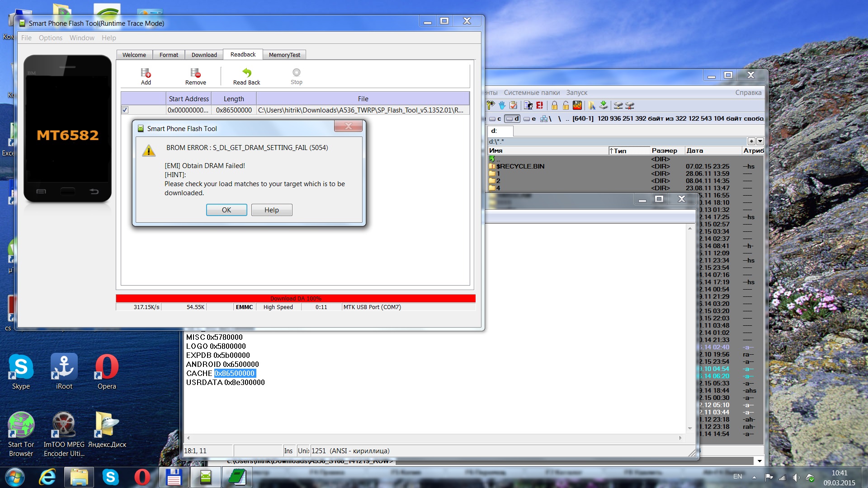
Task: Click the red Download DA progress bar
Action: pyautogui.click(x=295, y=298)
